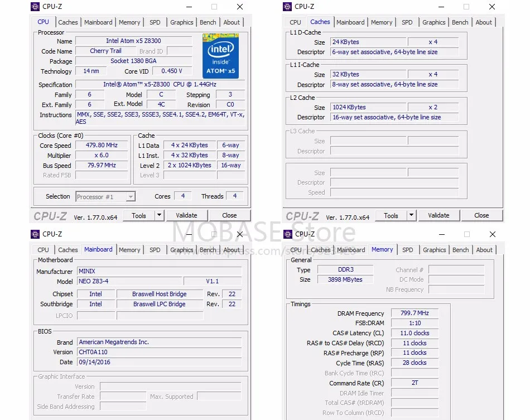Expand Tools dropdown arrow in CPU window
Image resolution: width=530 pixels, height=420 pixels.
[x=159, y=215]
